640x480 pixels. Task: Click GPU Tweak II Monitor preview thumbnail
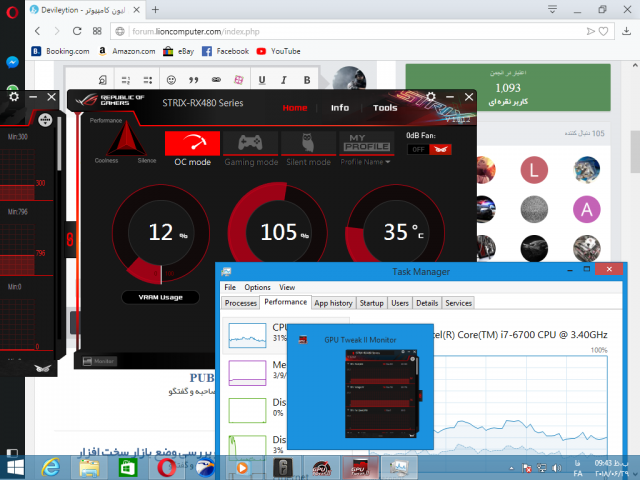point(382,393)
